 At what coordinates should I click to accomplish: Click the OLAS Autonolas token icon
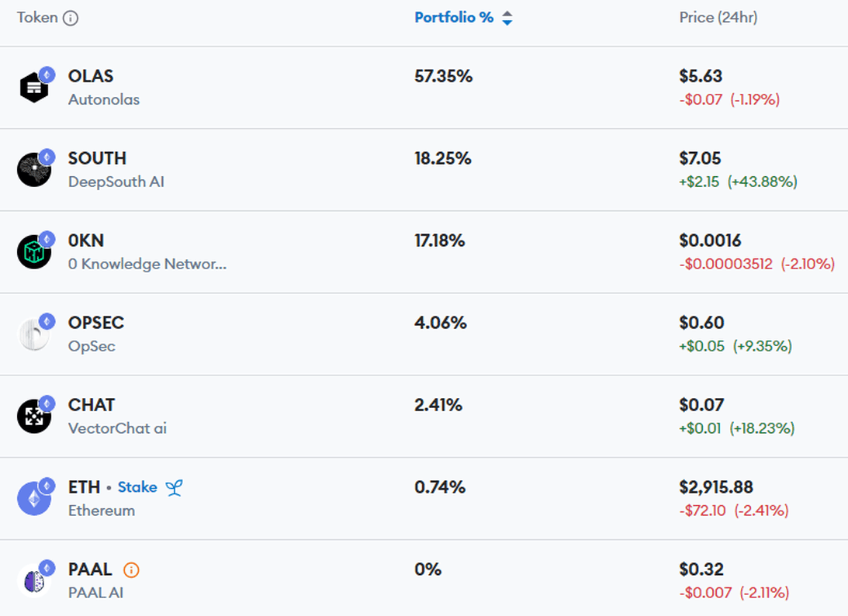coord(34,87)
